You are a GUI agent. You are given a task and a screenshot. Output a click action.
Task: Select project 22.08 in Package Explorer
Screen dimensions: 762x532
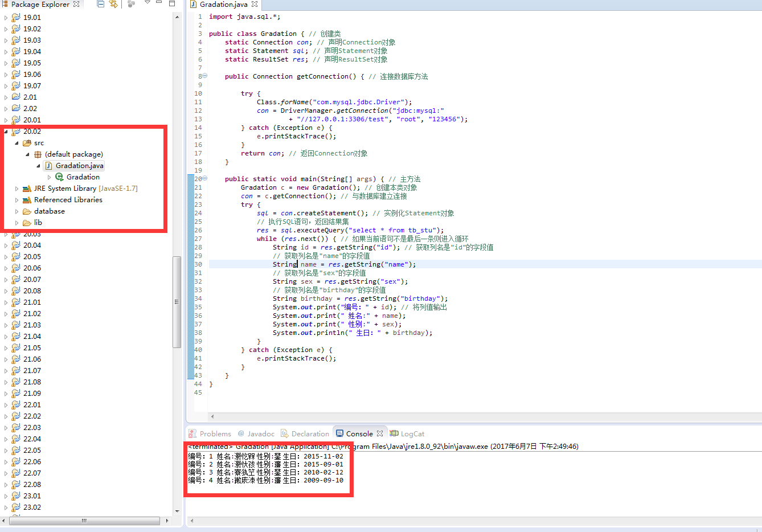[x=32, y=485]
